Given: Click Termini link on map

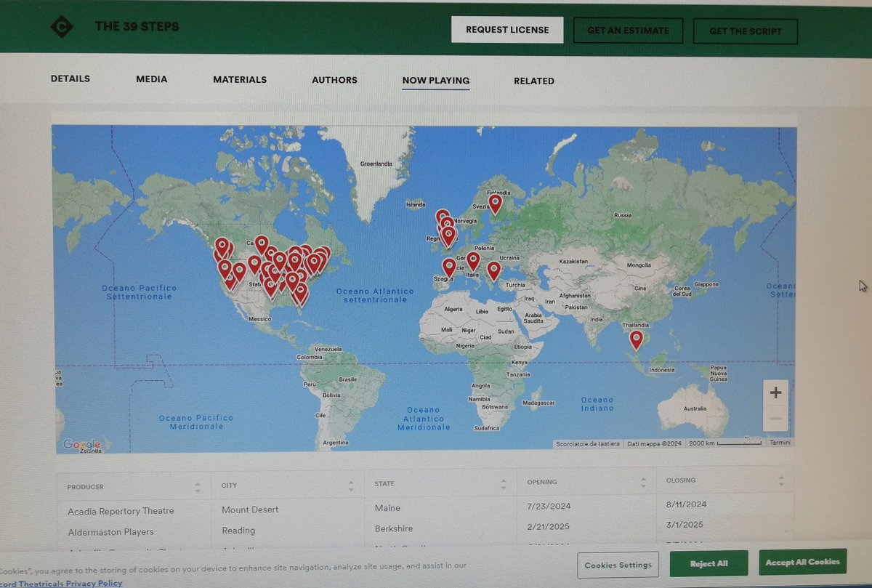Looking at the screenshot, I should tap(780, 443).
